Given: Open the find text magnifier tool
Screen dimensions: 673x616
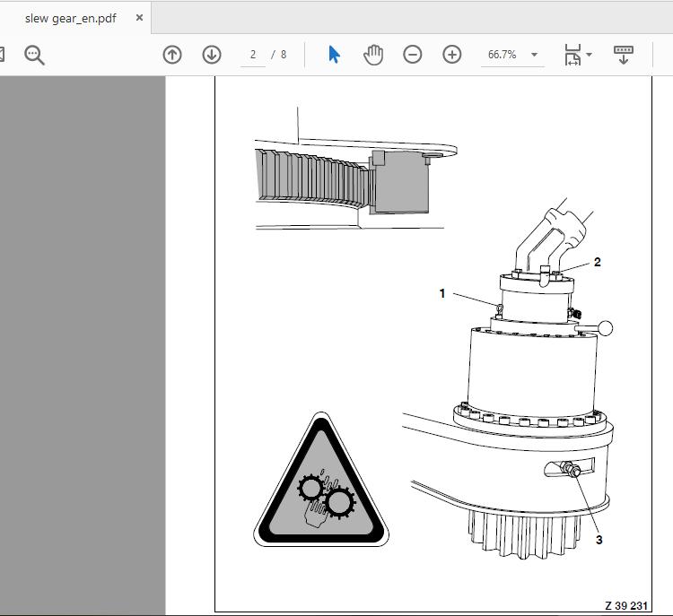Looking at the screenshot, I should (34, 55).
